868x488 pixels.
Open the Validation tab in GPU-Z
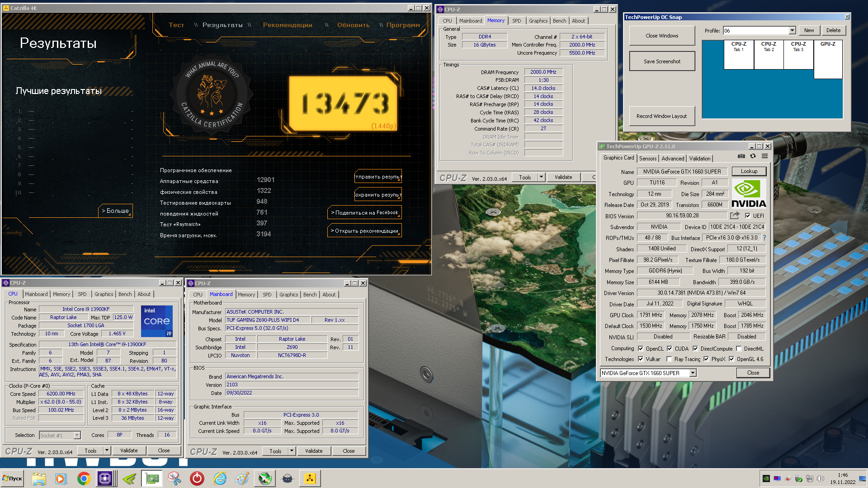pyautogui.click(x=699, y=159)
